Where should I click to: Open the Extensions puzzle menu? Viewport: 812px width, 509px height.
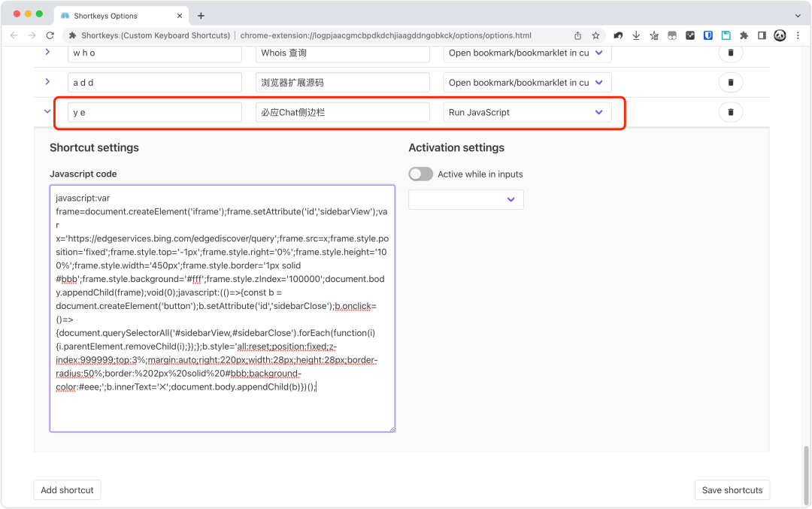pyautogui.click(x=744, y=35)
